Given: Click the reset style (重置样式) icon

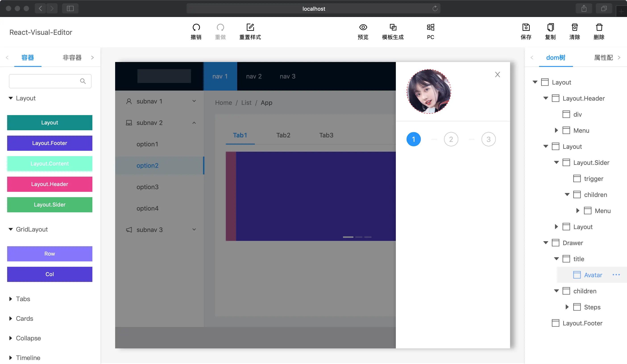Looking at the screenshot, I should click(250, 27).
